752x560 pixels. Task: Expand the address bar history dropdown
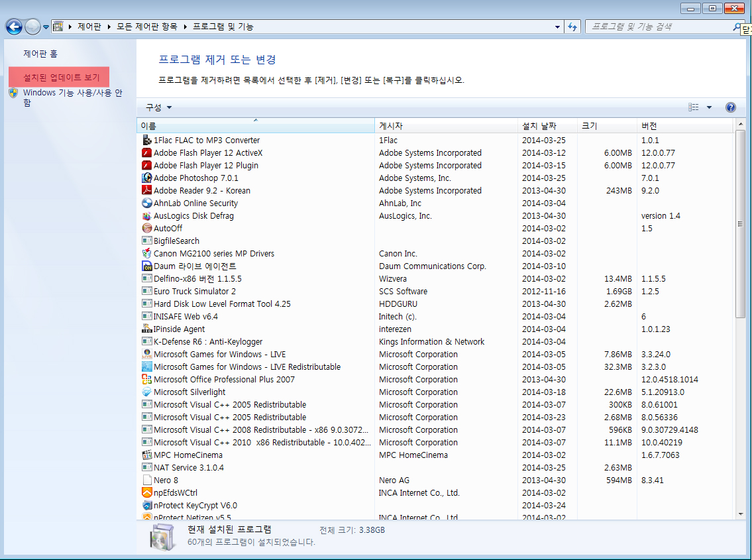[x=557, y=27]
